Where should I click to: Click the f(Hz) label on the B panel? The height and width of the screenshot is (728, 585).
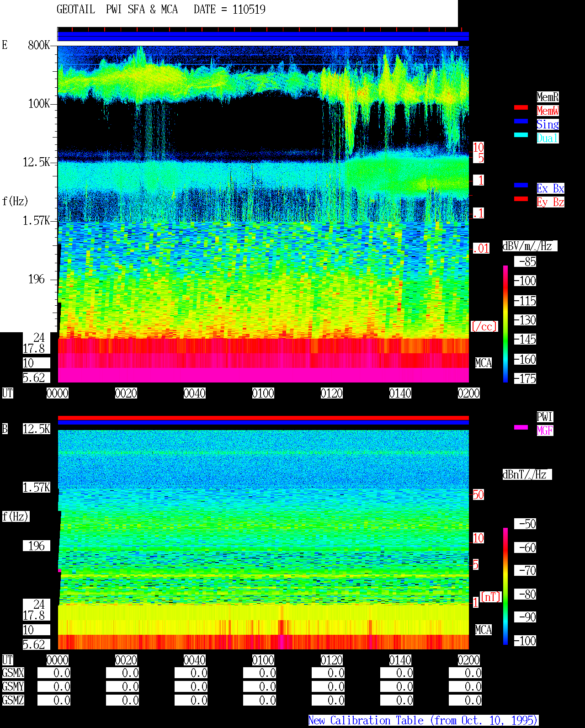pyautogui.click(x=15, y=516)
